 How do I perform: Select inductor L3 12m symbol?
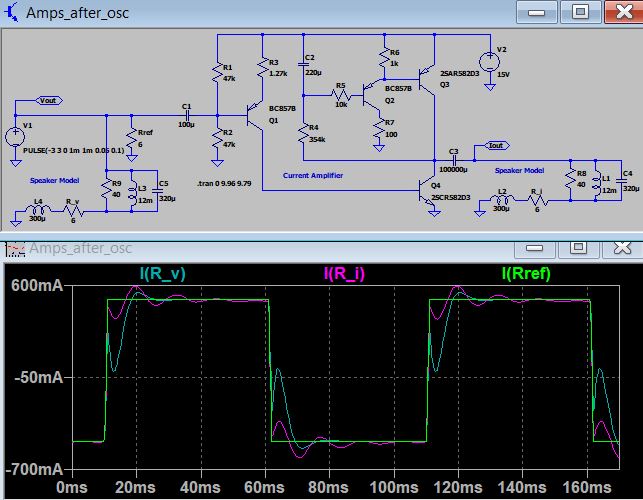132,193
